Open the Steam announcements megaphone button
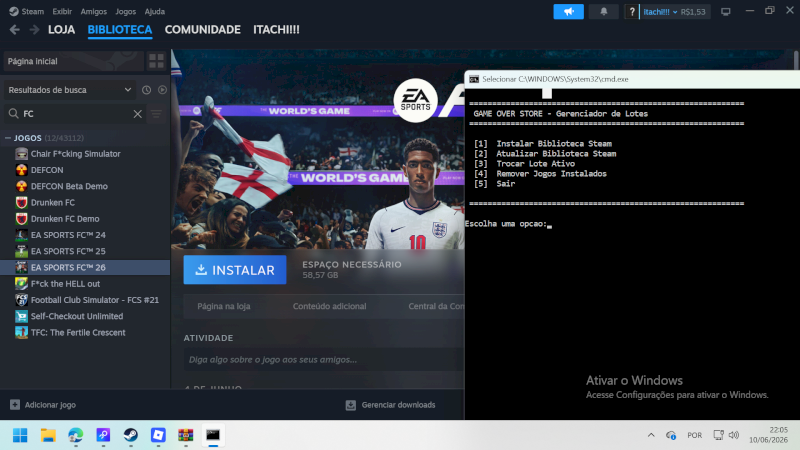The width and height of the screenshot is (800, 450). pyautogui.click(x=568, y=12)
